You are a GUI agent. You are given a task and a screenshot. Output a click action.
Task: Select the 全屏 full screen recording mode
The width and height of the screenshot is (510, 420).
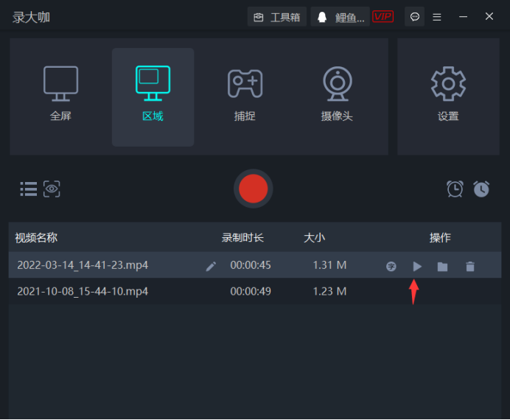pyautogui.click(x=60, y=94)
